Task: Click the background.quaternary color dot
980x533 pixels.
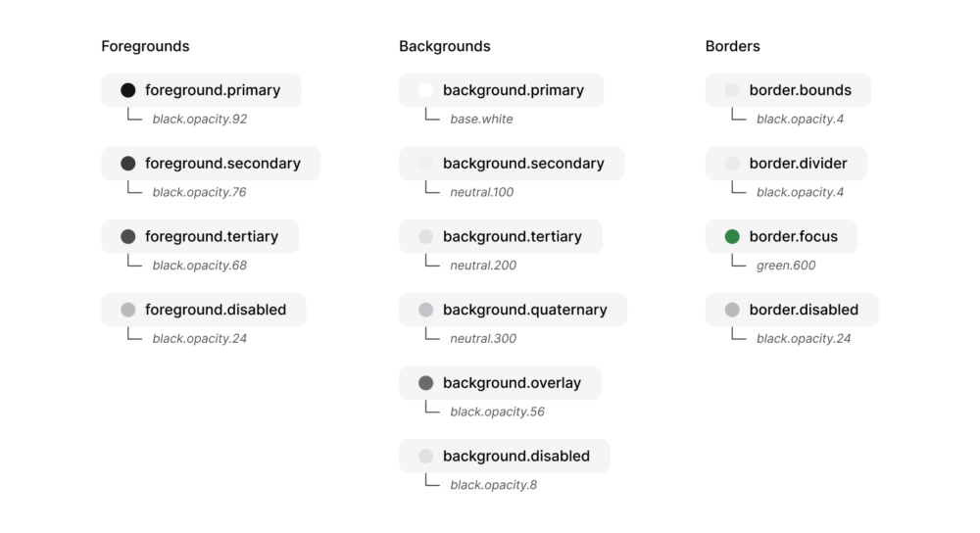Action: coord(425,310)
